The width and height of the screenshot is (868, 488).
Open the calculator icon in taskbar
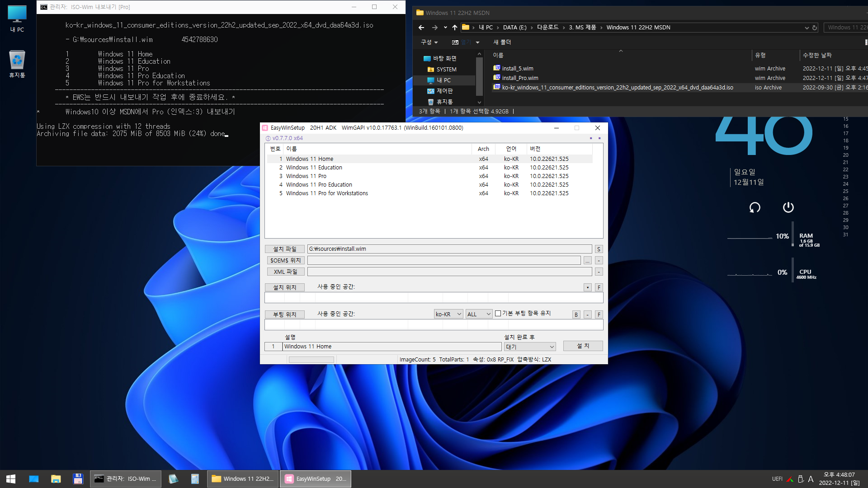coord(195,479)
